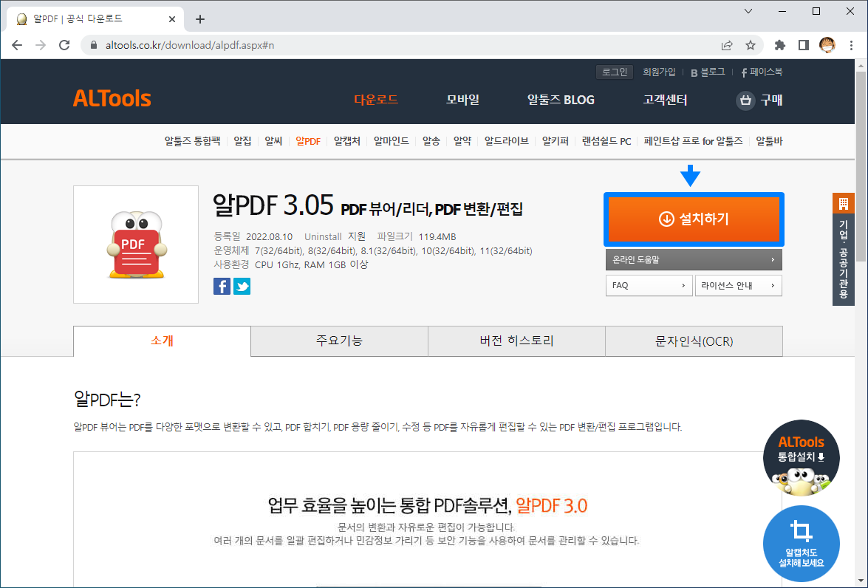Click the 알PDF mascot product image
Screen dimensions: 868x588
(136, 245)
